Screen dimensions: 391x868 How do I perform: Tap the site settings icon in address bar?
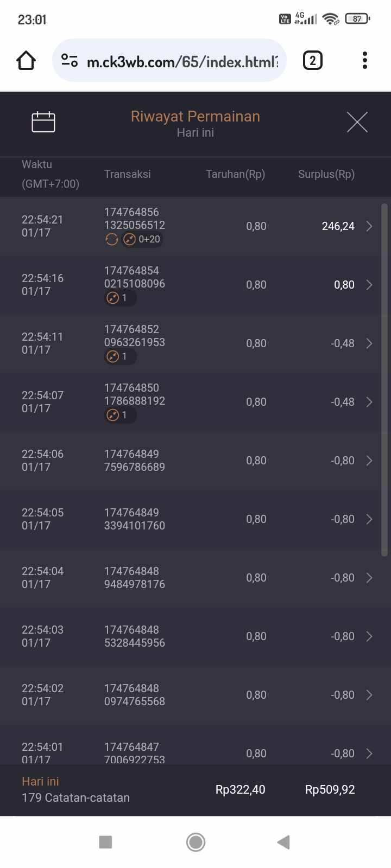[70, 61]
